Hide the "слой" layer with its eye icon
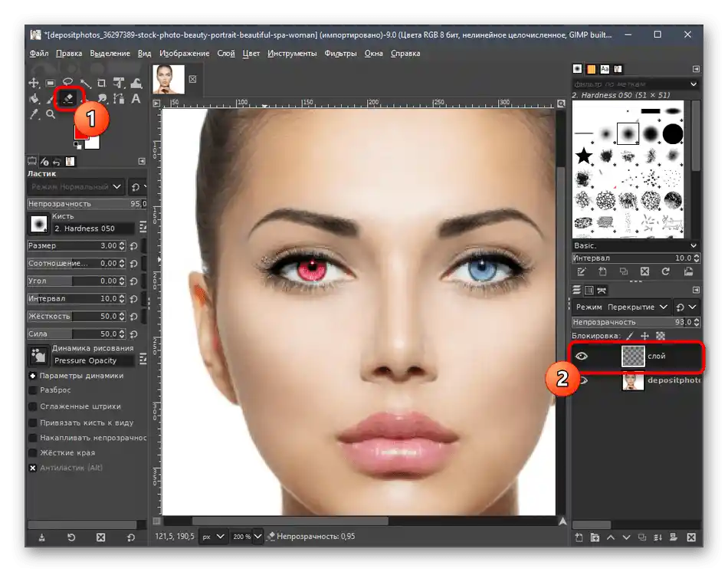Screen dimensions: 728x572 (x=582, y=356)
